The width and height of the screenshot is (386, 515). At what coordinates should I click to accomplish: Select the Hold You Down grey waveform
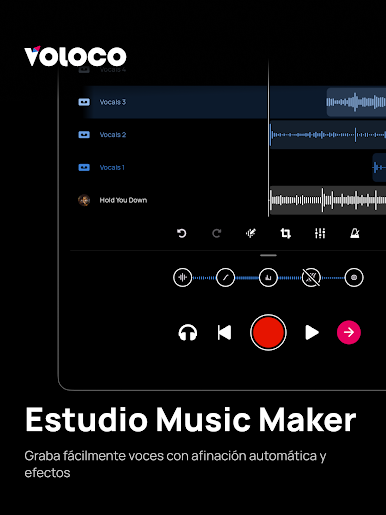pyautogui.click(x=328, y=200)
